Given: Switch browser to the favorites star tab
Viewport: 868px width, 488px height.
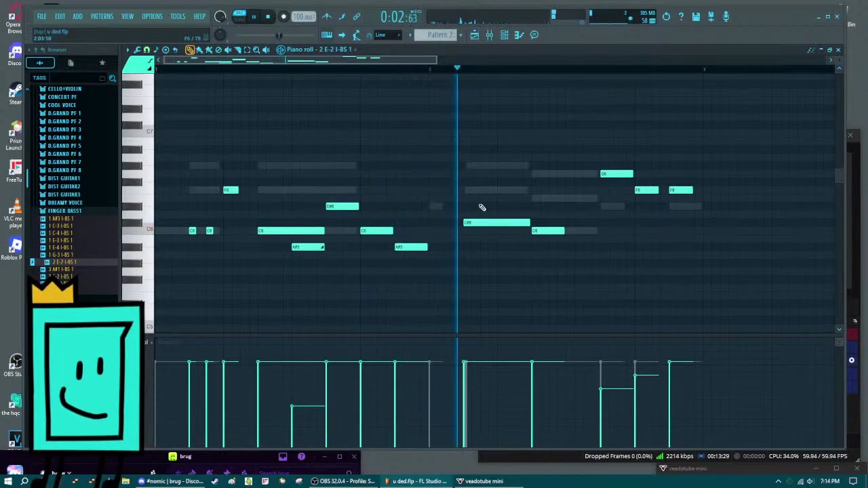Looking at the screenshot, I should pos(102,63).
